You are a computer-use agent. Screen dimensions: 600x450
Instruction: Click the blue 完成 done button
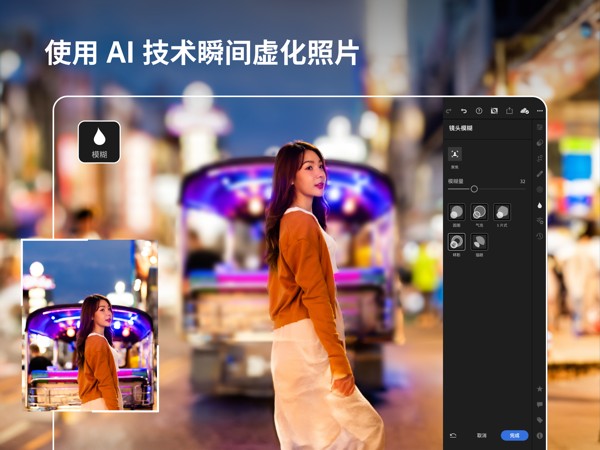(515, 435)
